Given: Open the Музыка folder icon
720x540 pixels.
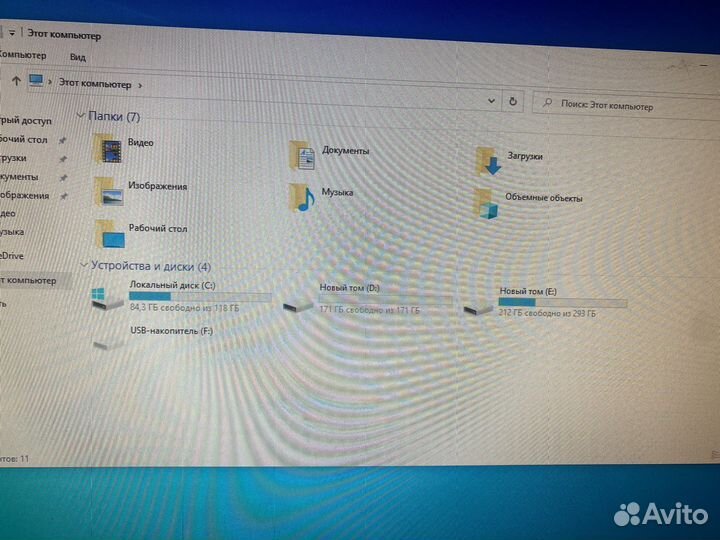Looking at the screenshot, I should coord(302,196).
